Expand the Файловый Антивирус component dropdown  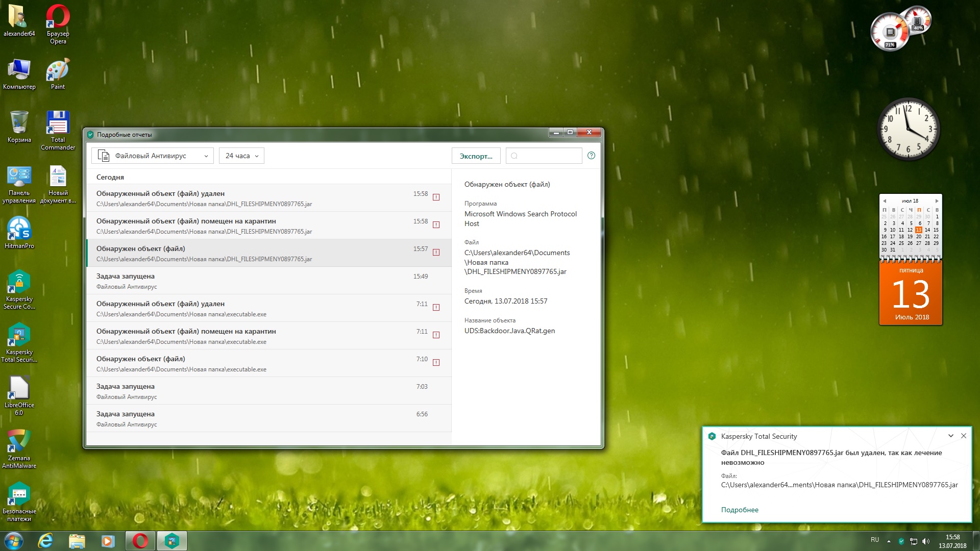coord(153,156)
